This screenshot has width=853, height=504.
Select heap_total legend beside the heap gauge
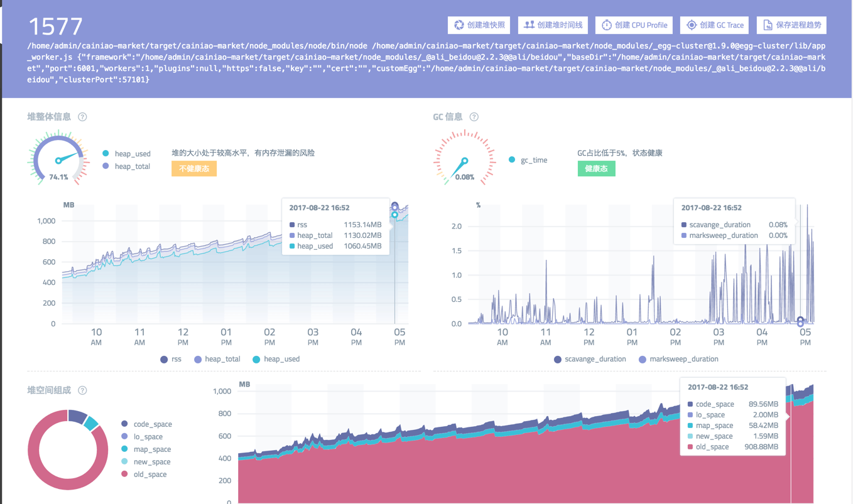point(126,166)
